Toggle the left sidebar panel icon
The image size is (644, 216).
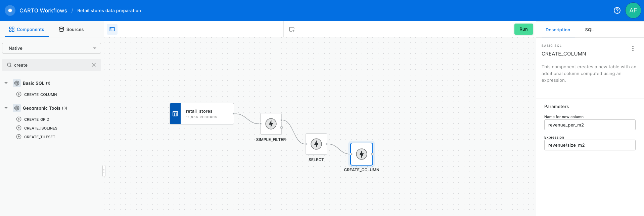[112, 29]
